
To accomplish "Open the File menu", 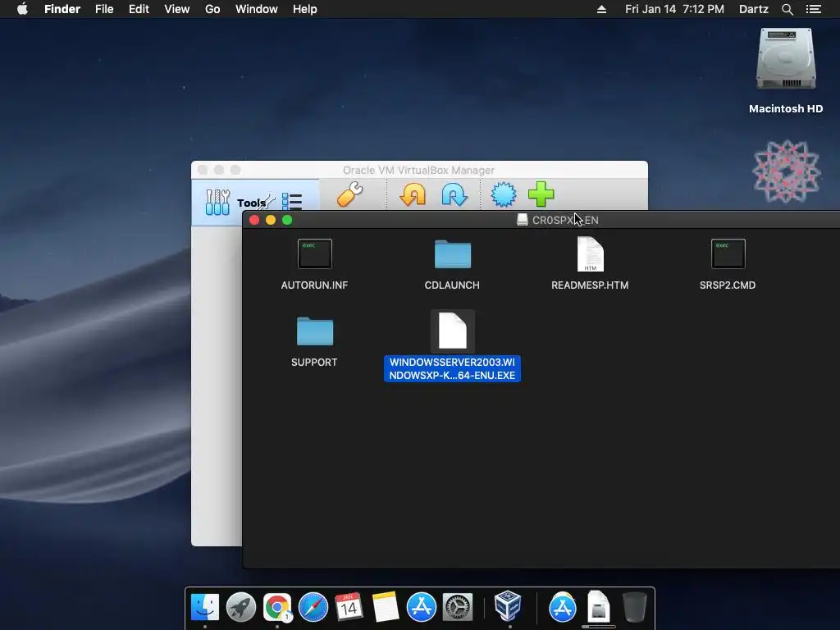I will tap(104, 9).
